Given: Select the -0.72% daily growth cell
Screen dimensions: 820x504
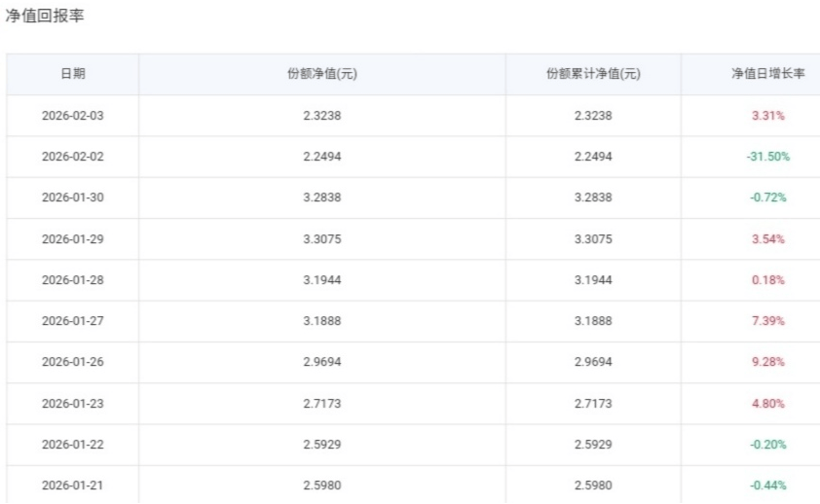Looking at the screenshot, I should tap(768, 198).
